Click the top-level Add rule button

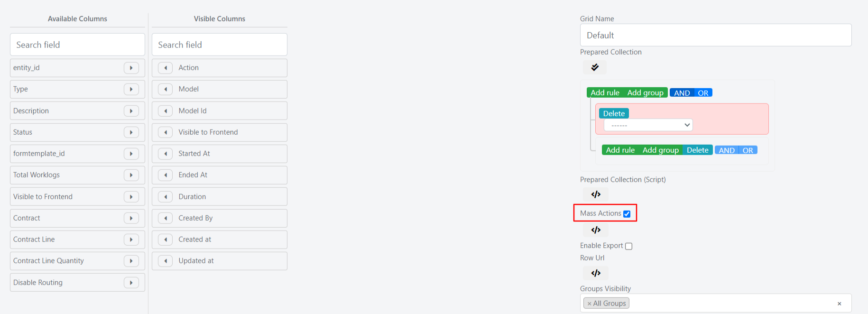click(605, 93)
